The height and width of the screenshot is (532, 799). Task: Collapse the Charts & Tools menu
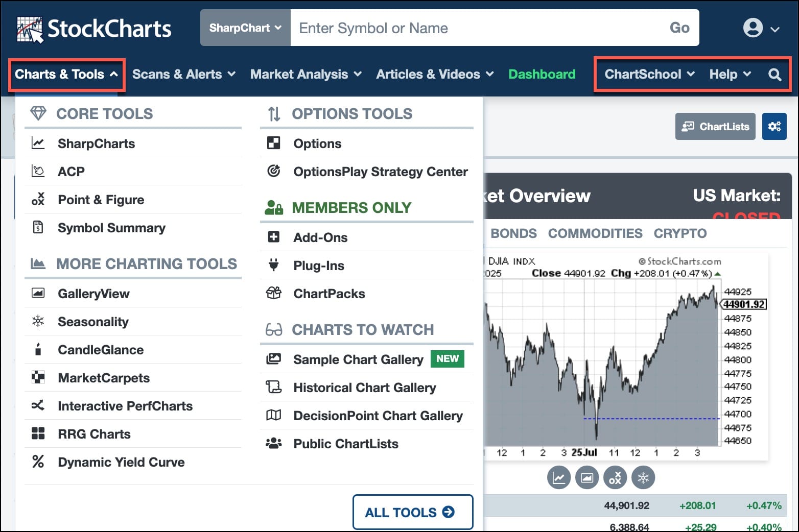tap(66, 75)
